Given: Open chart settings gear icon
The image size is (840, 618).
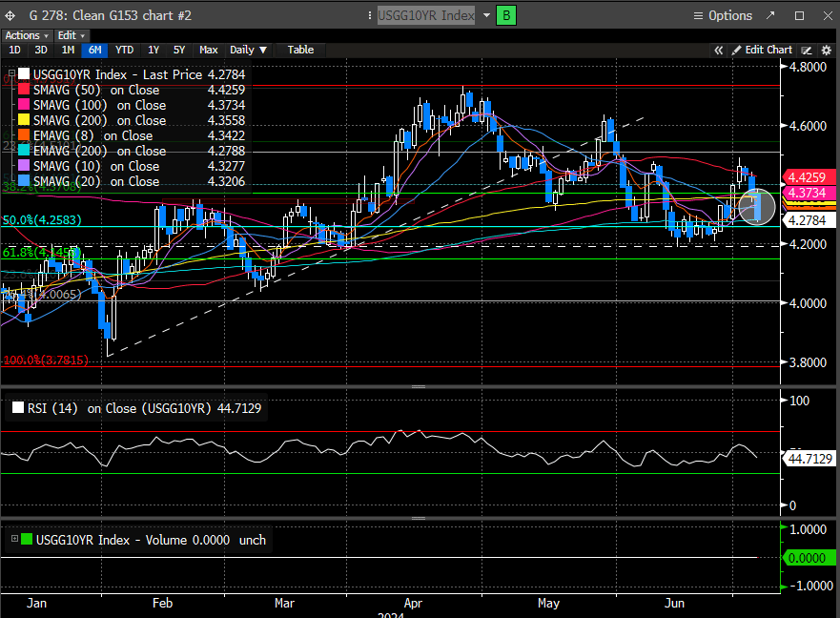Looking at the screenshot, I should click(826, 50).
